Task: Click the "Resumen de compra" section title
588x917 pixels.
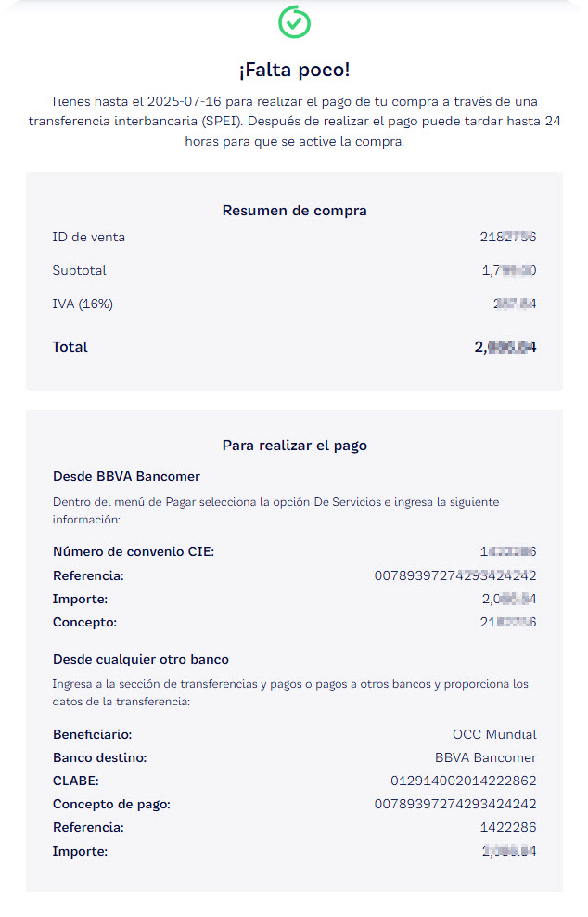Action: [294, 211]
